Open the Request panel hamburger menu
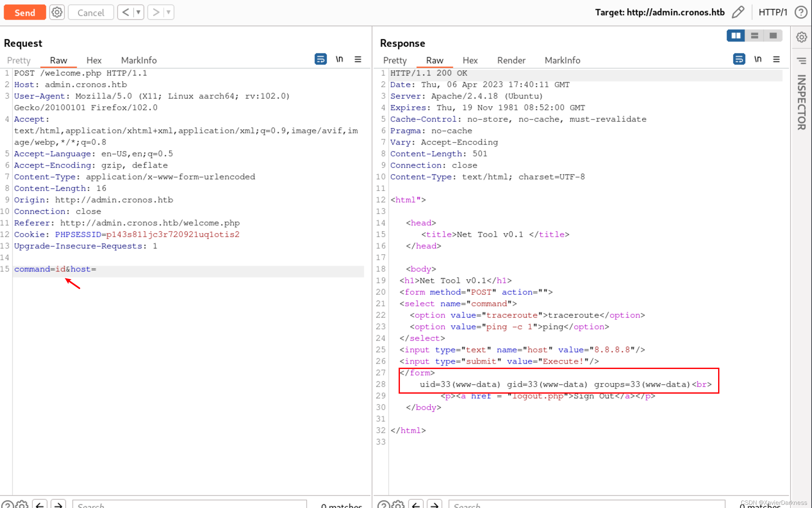This screenshot has height=508, width=812. [x=358, y=59]
